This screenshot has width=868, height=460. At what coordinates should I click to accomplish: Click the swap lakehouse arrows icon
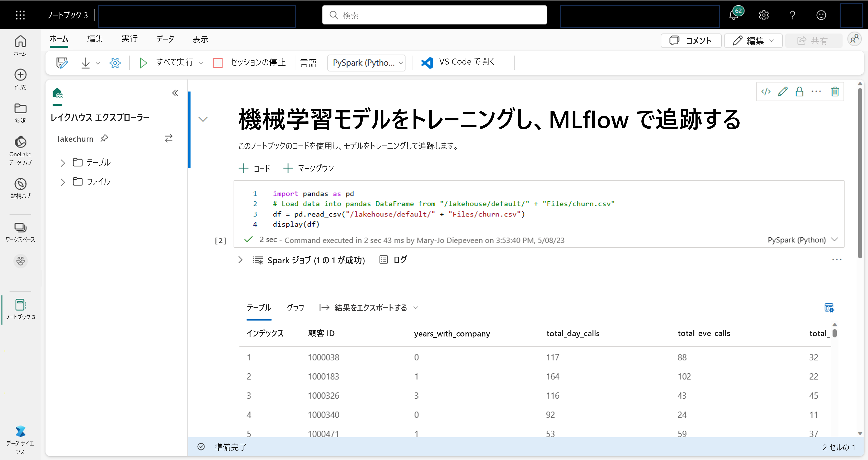(x=169, y=138)
